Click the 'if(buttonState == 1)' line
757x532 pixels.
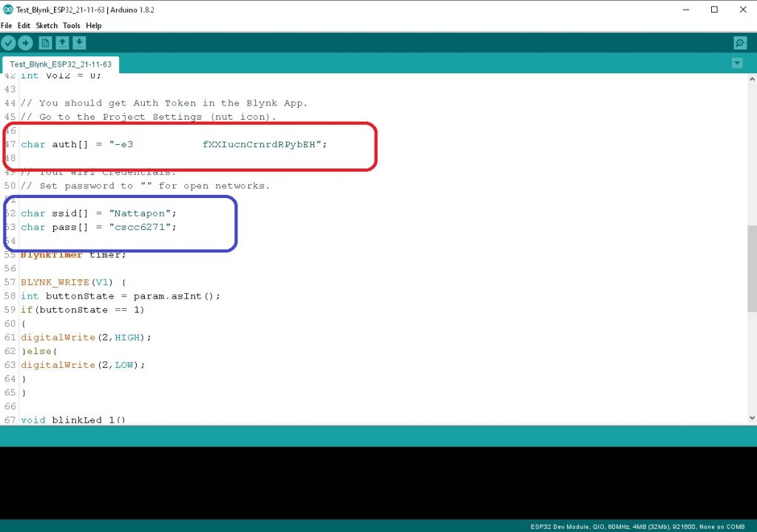tap(82, 310)
